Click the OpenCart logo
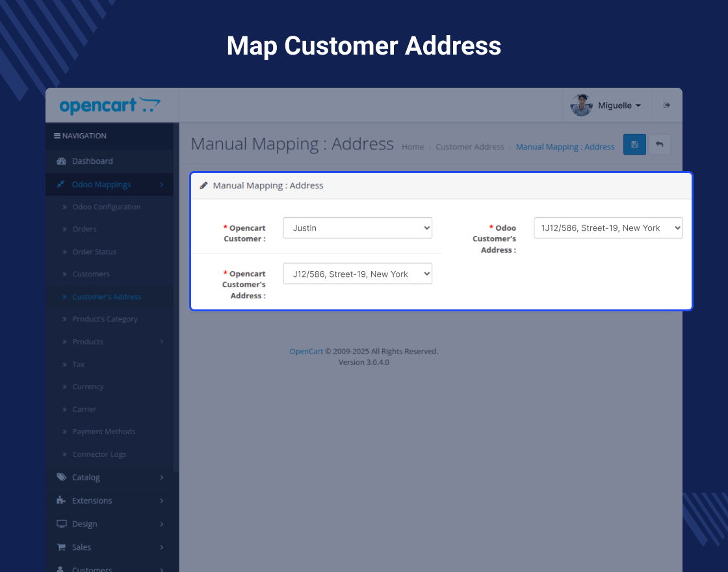This screenshot has height=572, width=728. click(x=110, y=105)
